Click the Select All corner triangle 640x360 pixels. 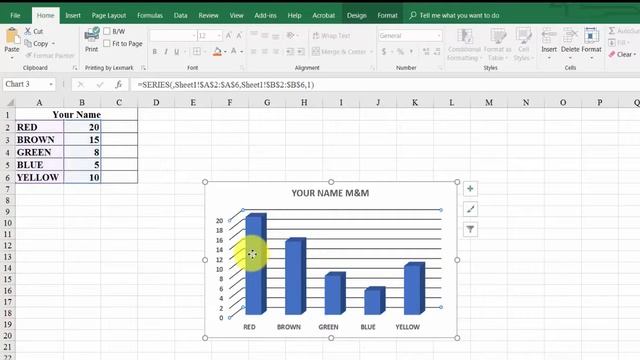coord(10,102)
